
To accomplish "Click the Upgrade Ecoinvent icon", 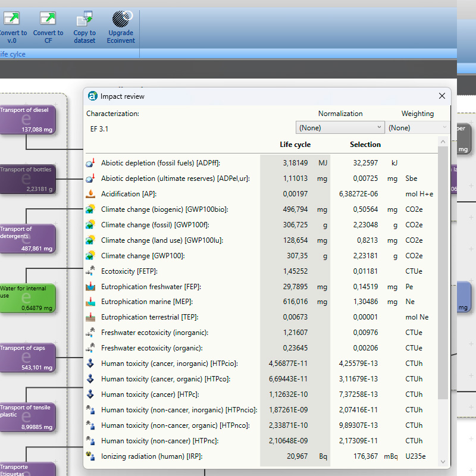I will (x=121, y=20).
